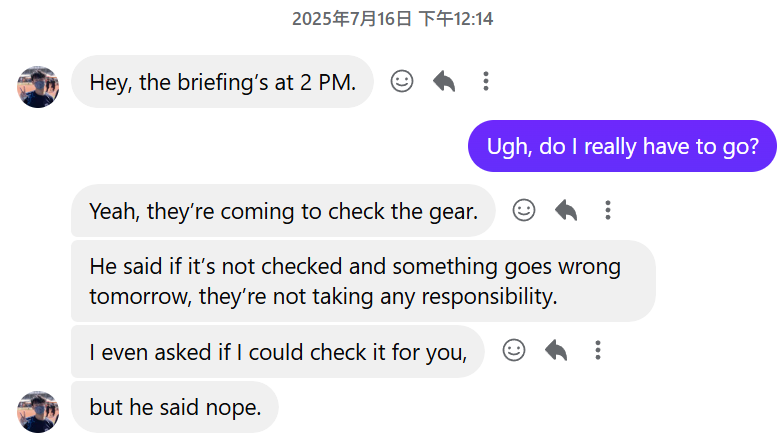Open sender's avatar beside "but he said nope"
Image resolution: width=784 pixels, height=442 pixels.
pyautogui.click(x=38, y=412)
